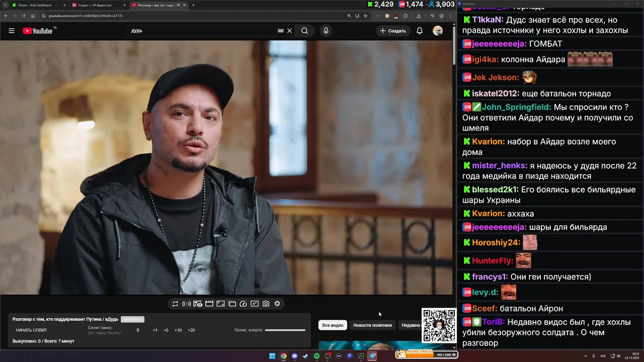Add 20 minutes with the +20 button
644x362 pixels.
coord(191,330)
